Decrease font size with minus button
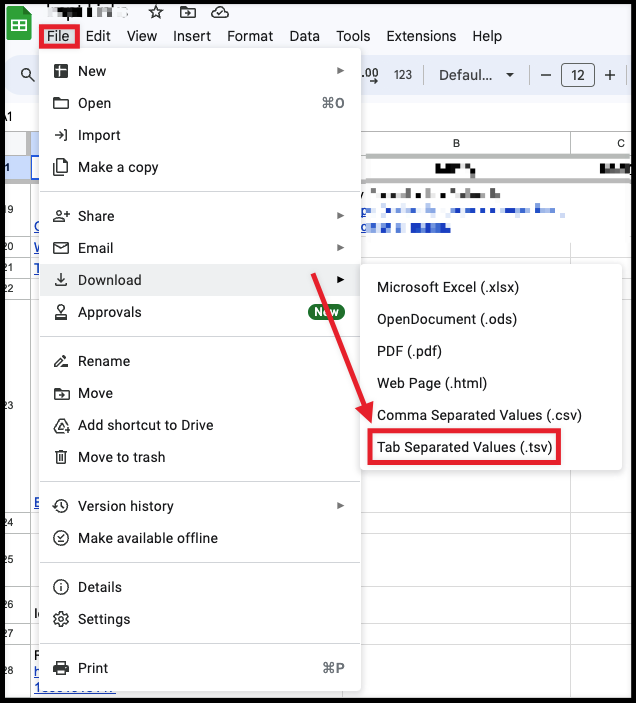Screen dimensions: 636x703 point(545,75)
